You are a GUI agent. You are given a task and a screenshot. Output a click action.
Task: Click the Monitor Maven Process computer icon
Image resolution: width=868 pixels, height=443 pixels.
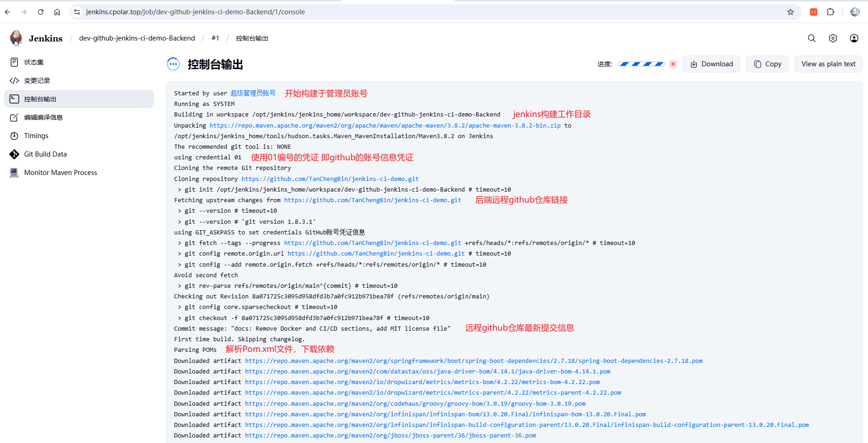pyautogui.click(x=14, y=173)
